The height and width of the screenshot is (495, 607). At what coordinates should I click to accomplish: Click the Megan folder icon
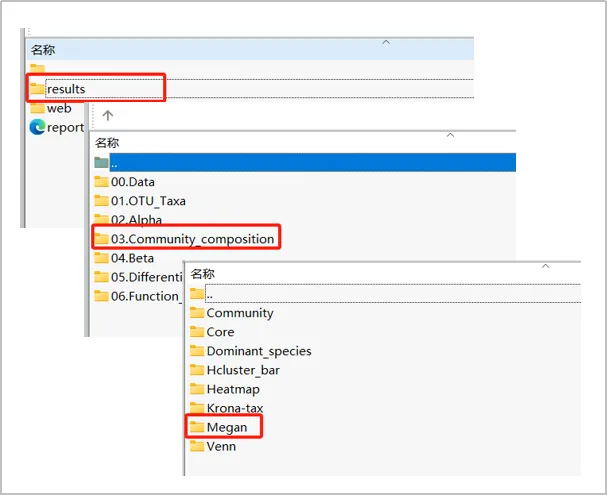[x=197, y=427]
